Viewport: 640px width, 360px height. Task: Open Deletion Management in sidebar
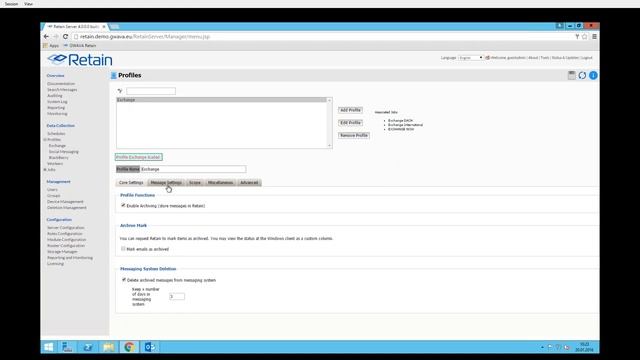(67, 208)
